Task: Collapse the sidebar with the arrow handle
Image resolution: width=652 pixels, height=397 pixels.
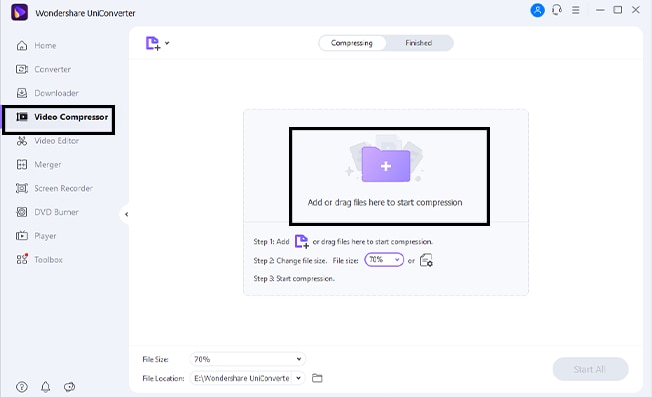Action: tap(126, 214)
